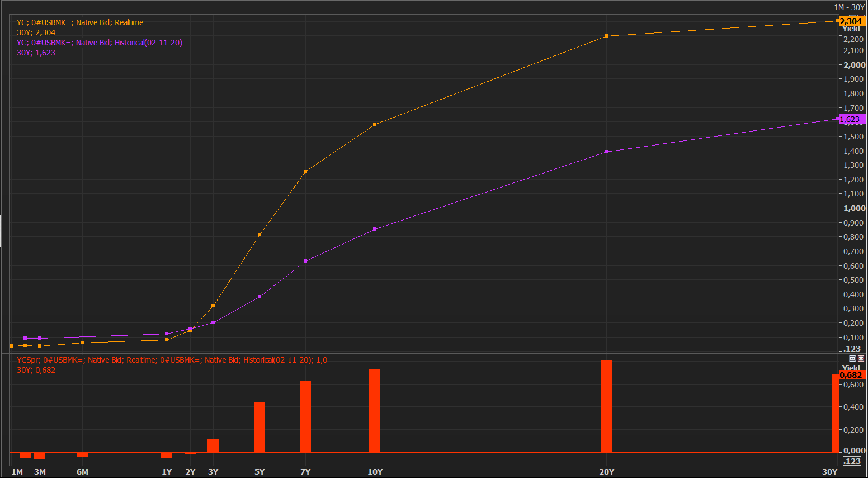868x478 pixels.
Task: Click the red 0,682 spread value tag
Action: pyautogui.click(x=852, y=375)
